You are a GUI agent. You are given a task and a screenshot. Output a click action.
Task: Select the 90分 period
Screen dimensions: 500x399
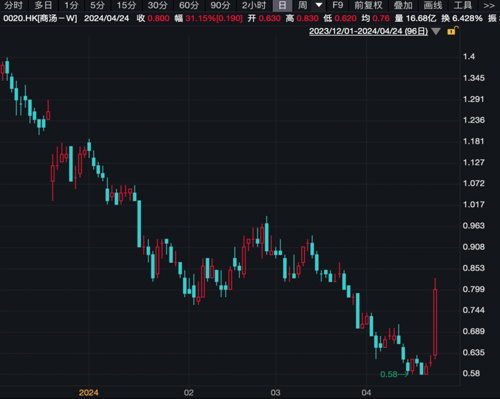pyautogui.click(x=220, y=5)
